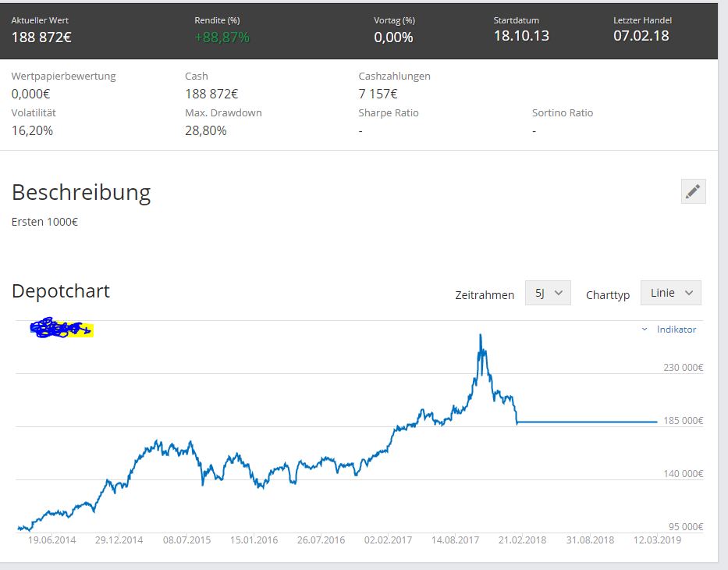
Task: Open the Charttyp Linie dropdown
Action: (x=670, y=293)
